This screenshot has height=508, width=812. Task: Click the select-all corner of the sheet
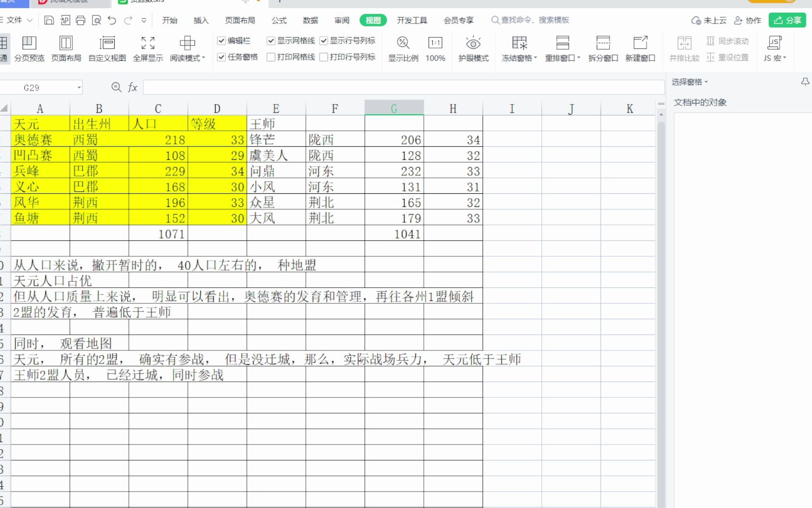[x=5, y=108]
